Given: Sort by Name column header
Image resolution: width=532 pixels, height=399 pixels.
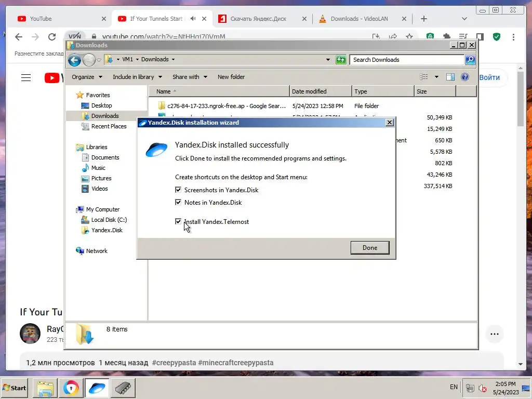Looking at the screenshot, I should [x=219, y=91].
